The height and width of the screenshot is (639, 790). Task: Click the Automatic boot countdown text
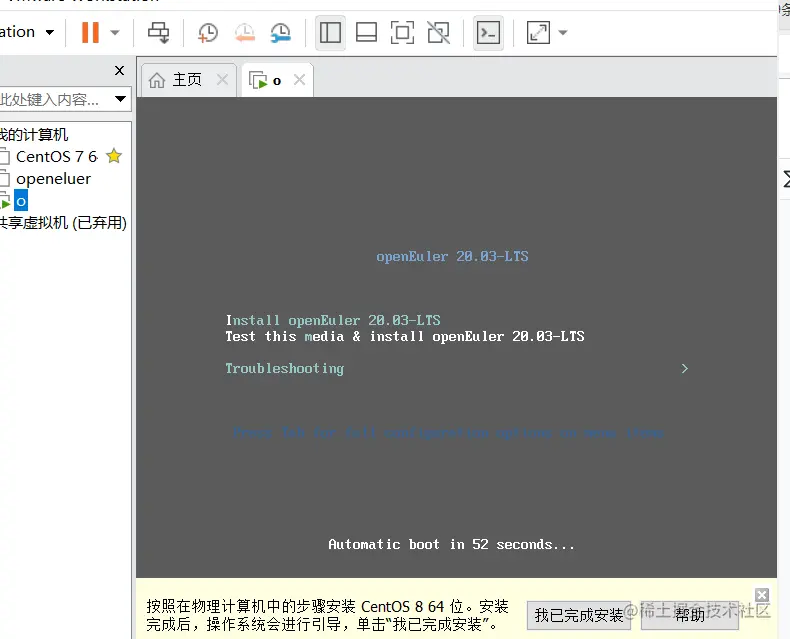point(451,545)
